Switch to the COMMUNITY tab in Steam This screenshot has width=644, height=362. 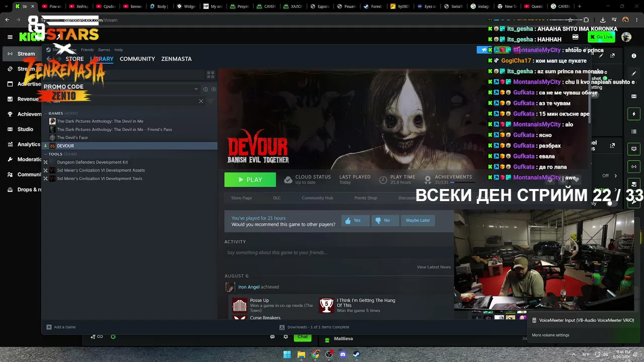[137, 59]
